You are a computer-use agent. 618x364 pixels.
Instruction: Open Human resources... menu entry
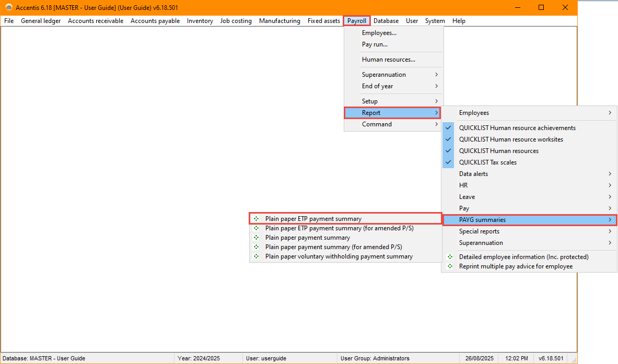coord(388,60)
